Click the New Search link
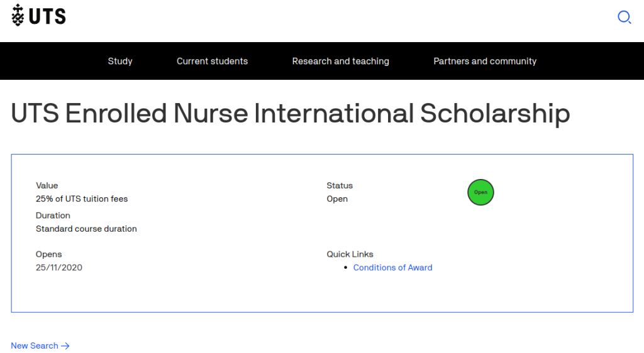Viewport: 644px width, 353px height. pos(40,345)
